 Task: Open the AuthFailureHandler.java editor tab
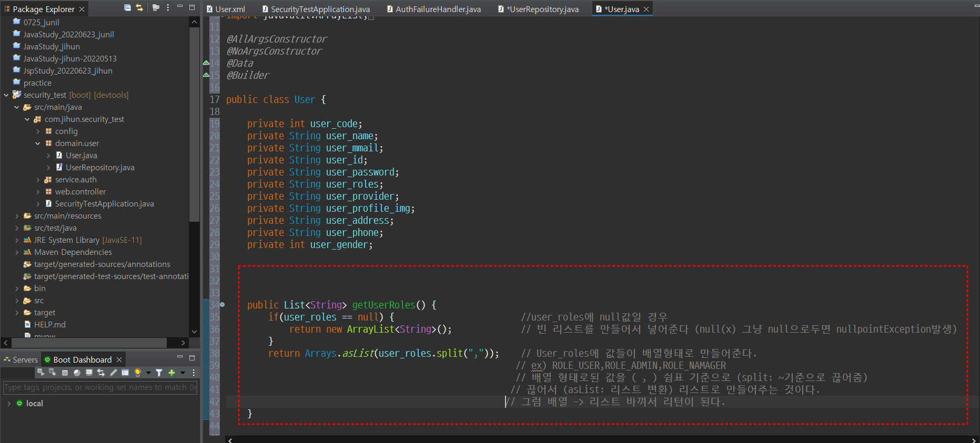(x=433, y=9)
